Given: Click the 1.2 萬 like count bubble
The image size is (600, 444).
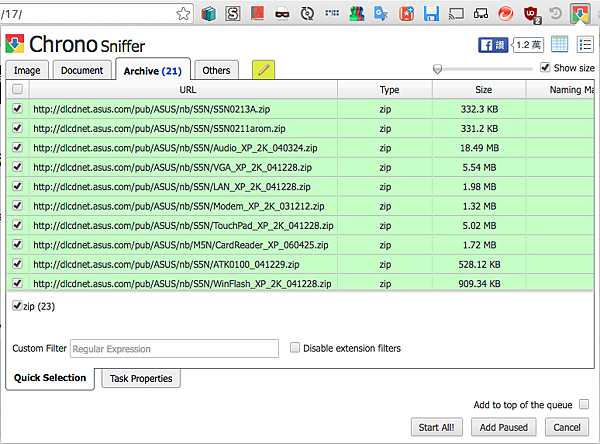Looking at the screenshot, I should pyautogui.click(x=528, y=45).
